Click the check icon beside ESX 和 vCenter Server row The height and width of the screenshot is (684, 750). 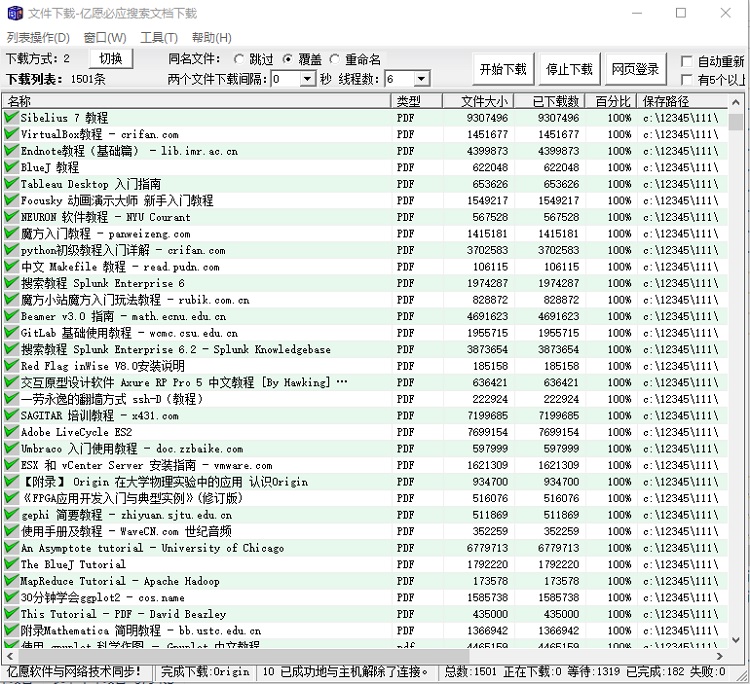[x=11, y=464]
